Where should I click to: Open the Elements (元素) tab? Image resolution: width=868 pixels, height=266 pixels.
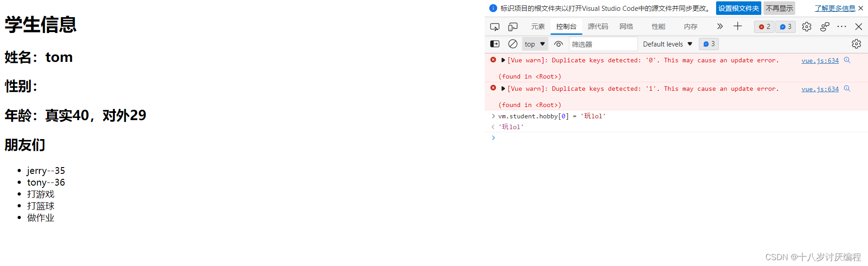[x=538, y=27]
